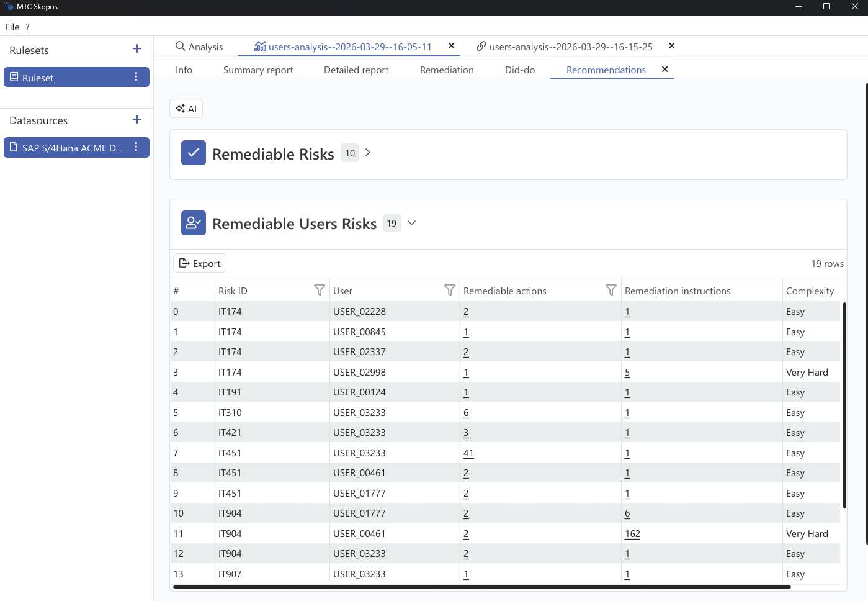868x601 pixels.
Task: Open the Remediable actions column filter
Action: tap(611, 290)
